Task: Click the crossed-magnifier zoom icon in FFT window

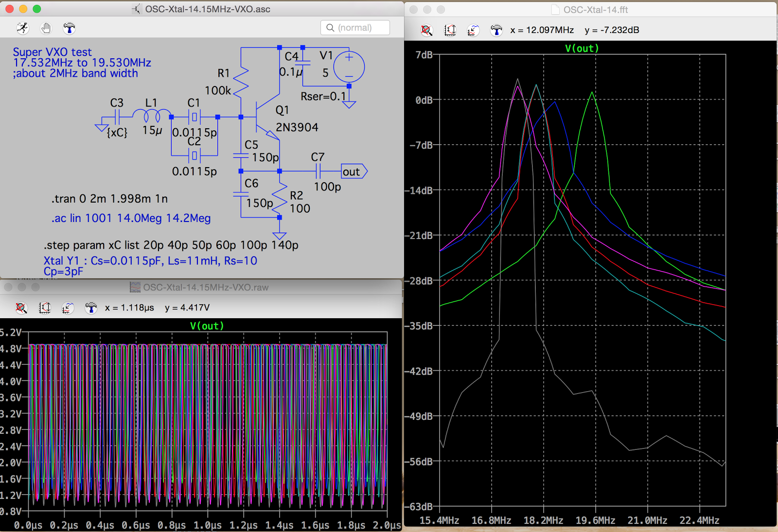Action: pyautogui.click(x=427, y=30)
